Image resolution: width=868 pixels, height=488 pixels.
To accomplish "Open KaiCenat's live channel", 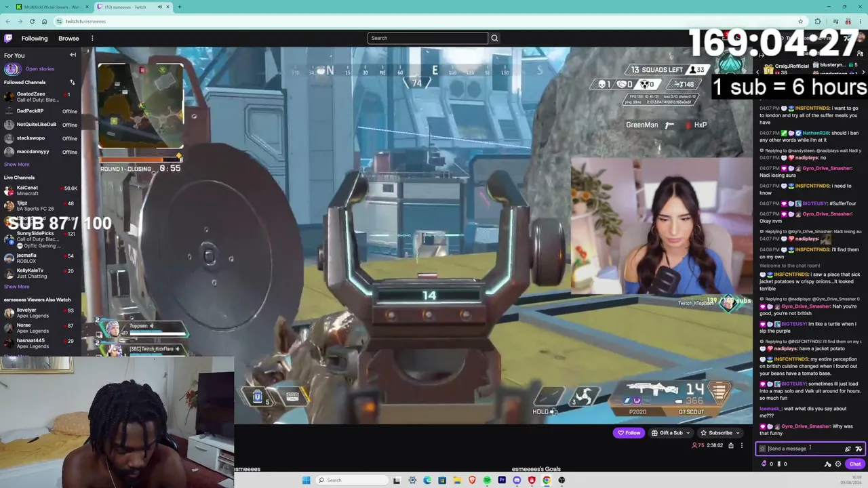I will click(x=41, y=190).
